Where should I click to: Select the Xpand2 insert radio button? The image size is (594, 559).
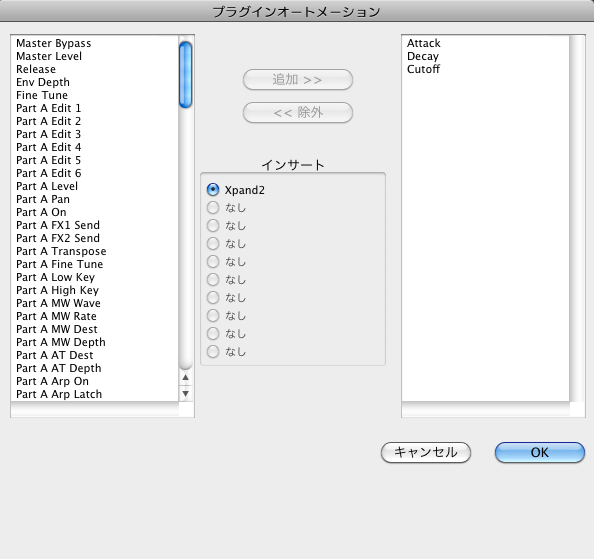[x=213, y=190]
